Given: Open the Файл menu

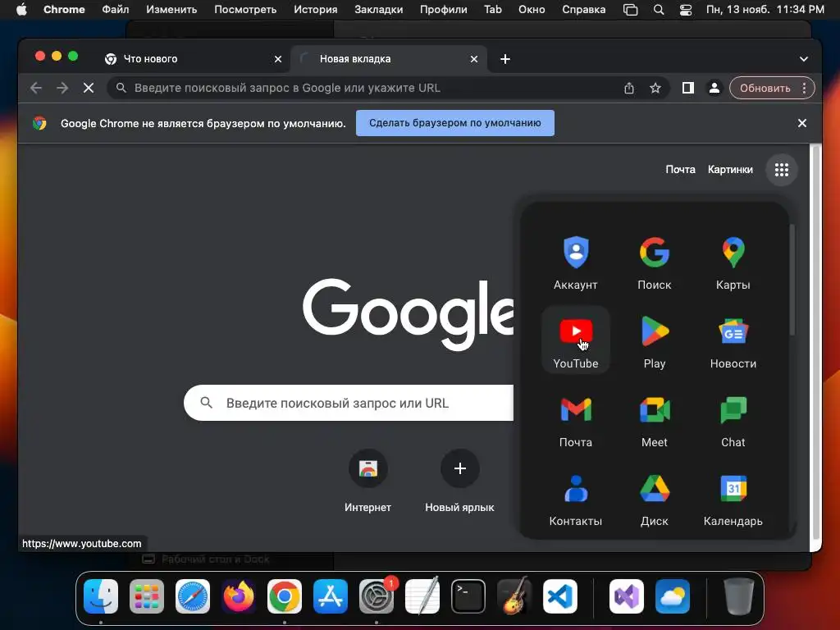Looking at the screenshot, I should click(115, 10).
